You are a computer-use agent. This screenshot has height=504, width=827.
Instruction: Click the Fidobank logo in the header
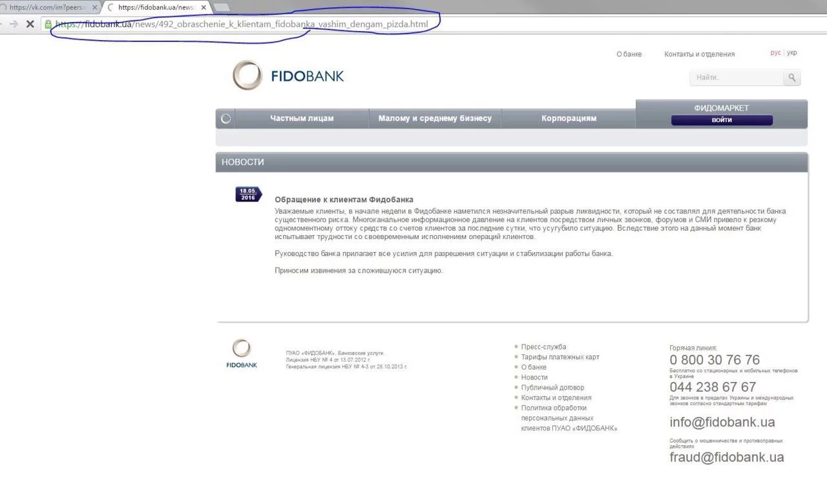pos(288,76)
